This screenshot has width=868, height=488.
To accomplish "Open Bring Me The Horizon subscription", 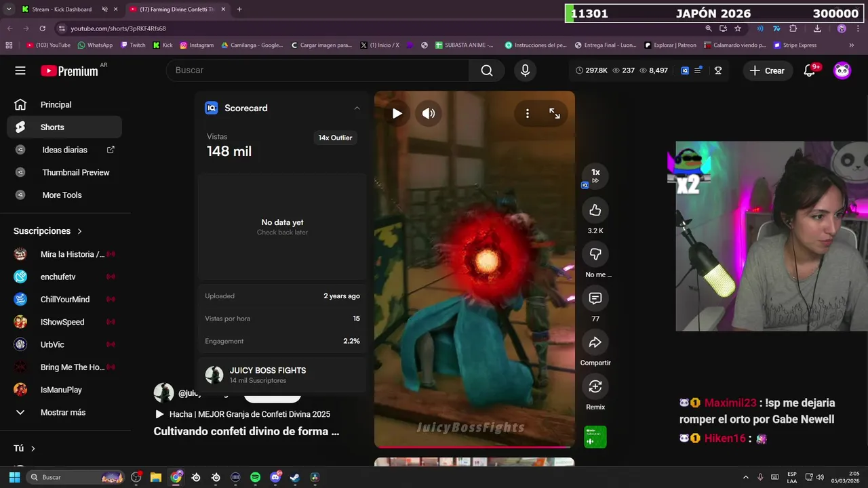I will point(64,367).
